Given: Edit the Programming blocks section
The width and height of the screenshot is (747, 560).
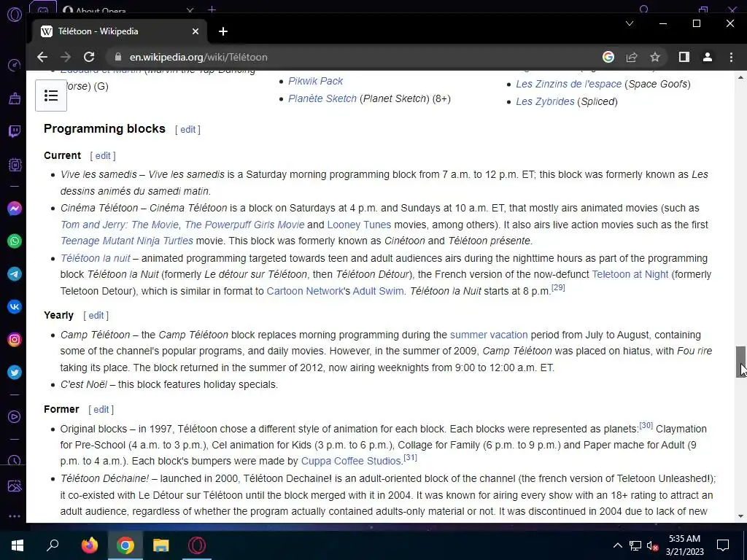Looking at the screenshot, I should click(x=187, y=130).
